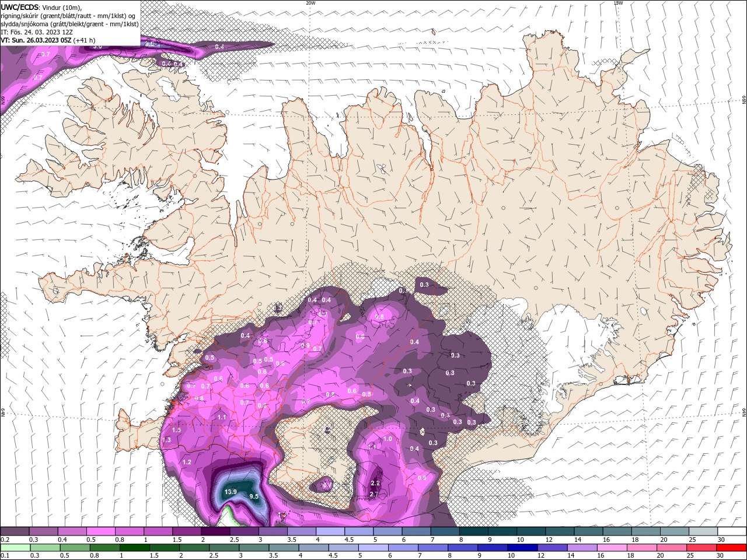The height and width of the screenshot is (560, 747).
Task: Click the 1.0 precipitation value on the map
Action: tap(388, 439)
